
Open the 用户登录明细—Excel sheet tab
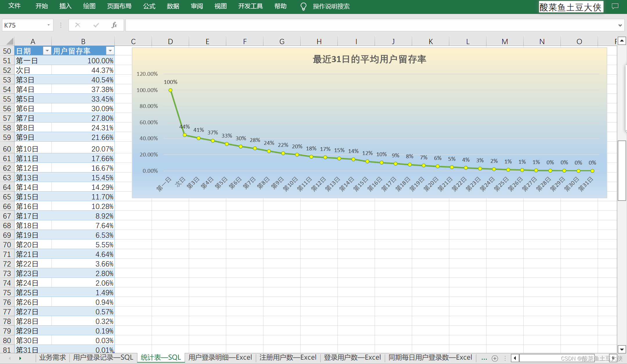click(x=220, y=358)
